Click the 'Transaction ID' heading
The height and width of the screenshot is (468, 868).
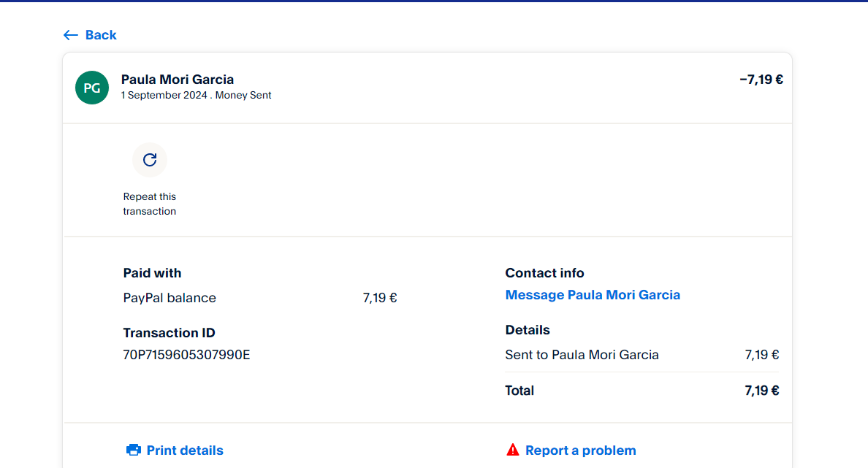169,333
